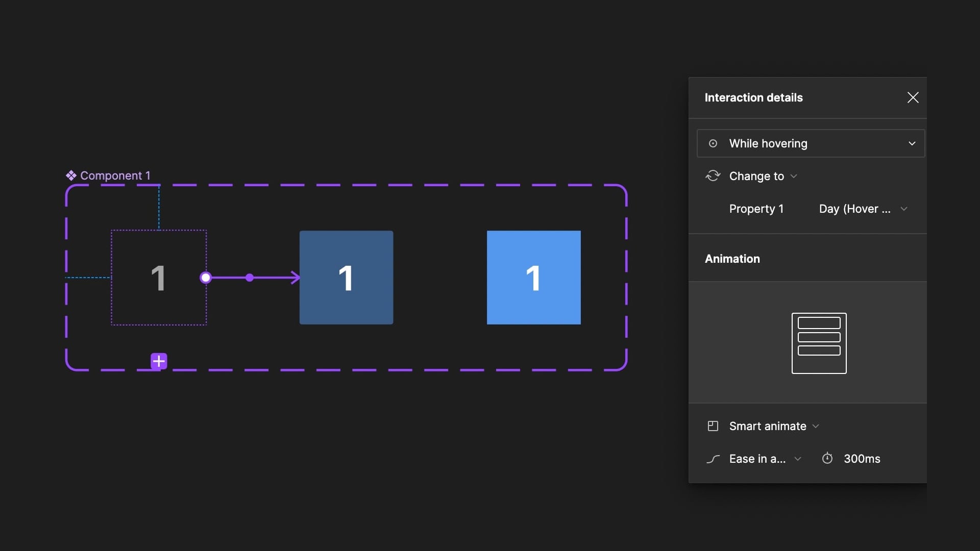
Task: Close the Interaction details panel
Action: coord(913,97)
